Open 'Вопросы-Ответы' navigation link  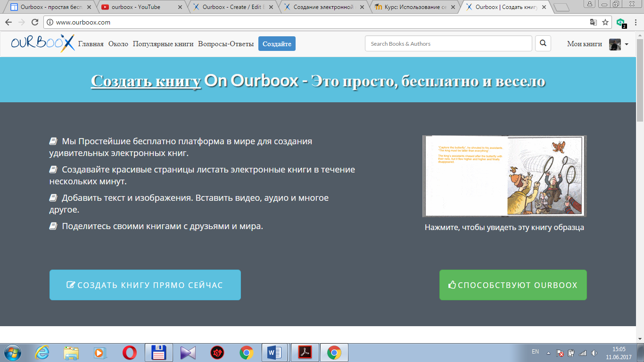pyautogui.click(x=226, y=44)
